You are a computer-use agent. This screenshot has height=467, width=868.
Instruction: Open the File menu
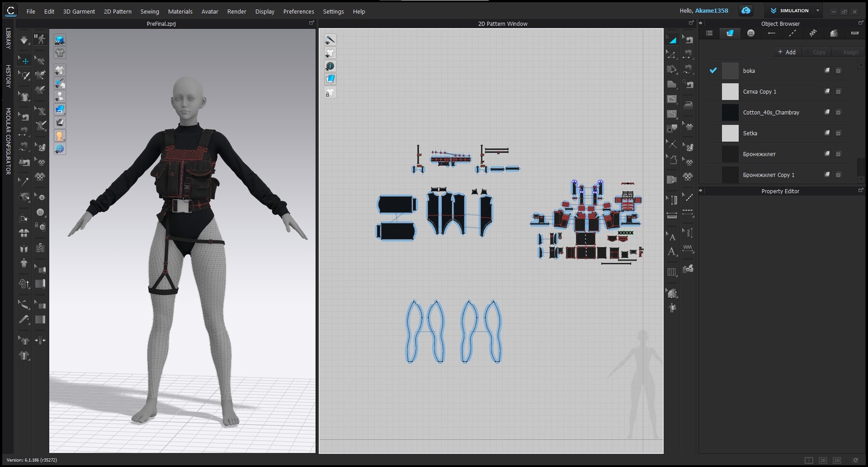coord(31,11)
